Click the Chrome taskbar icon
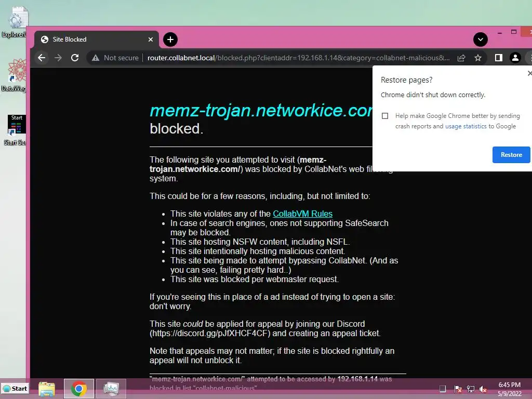This screenshot has height=399, width=532. (79, 389)
